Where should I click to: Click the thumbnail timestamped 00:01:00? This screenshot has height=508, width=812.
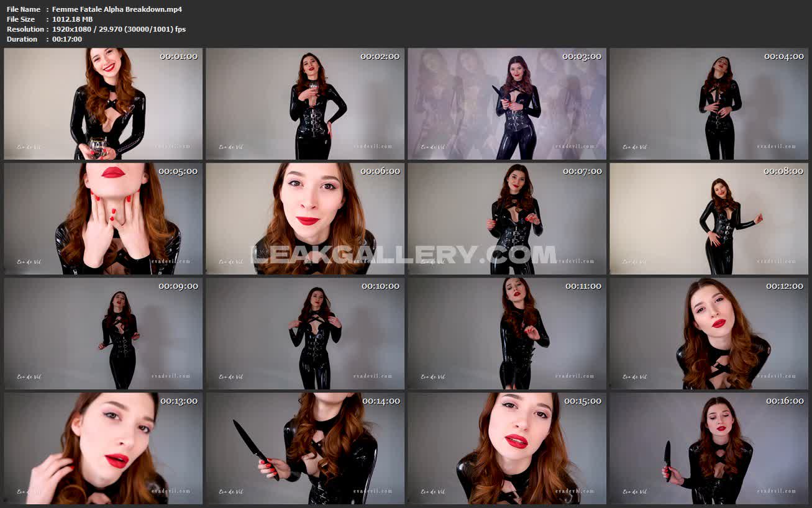pyautogui.click(x=103, y=104)
